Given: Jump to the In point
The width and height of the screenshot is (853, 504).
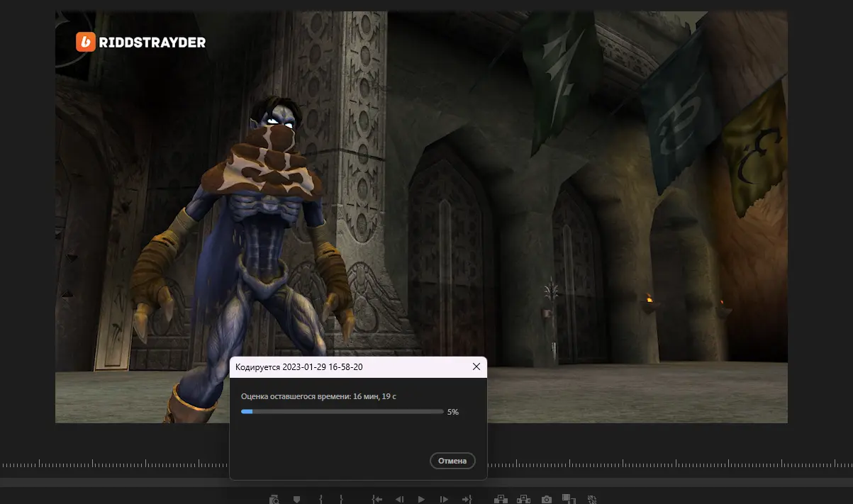Looking at the screenshot, I should click(x=377, y=499).
